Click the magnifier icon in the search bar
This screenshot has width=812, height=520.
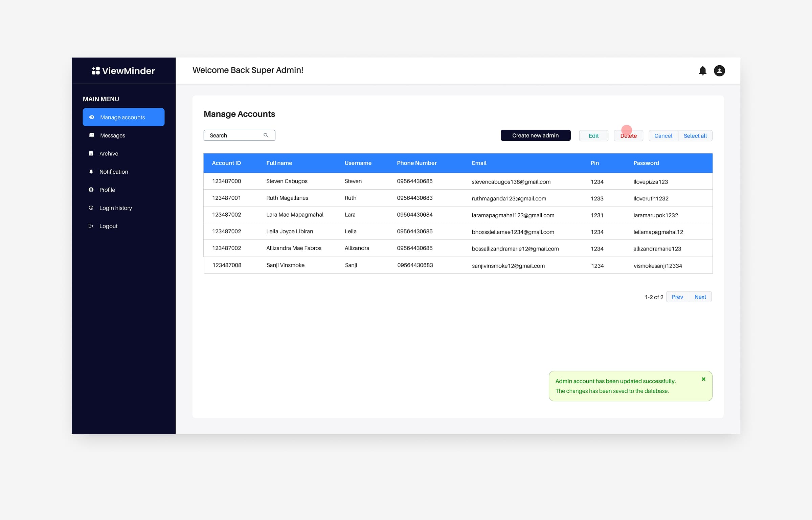tap(266, 135)
